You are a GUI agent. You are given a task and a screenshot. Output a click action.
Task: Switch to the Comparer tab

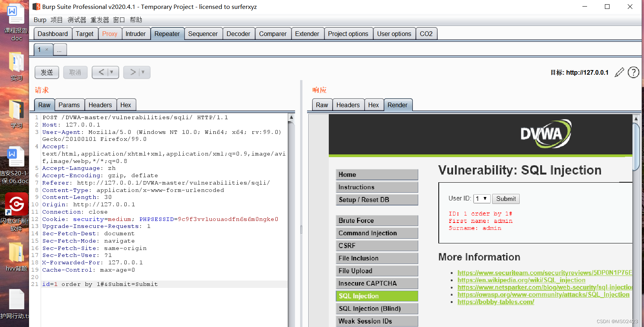coord(273,34)
